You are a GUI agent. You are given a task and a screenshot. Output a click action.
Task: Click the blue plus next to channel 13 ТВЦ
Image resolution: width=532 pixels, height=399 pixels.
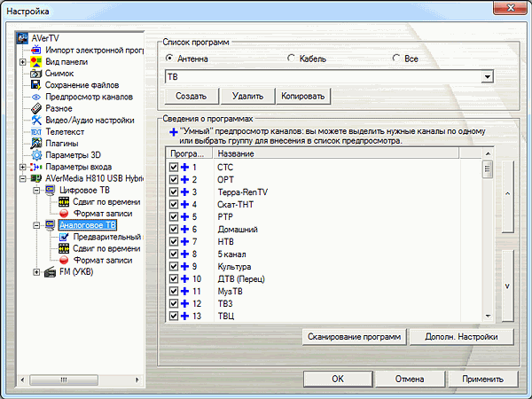click(x=185, y=317)
